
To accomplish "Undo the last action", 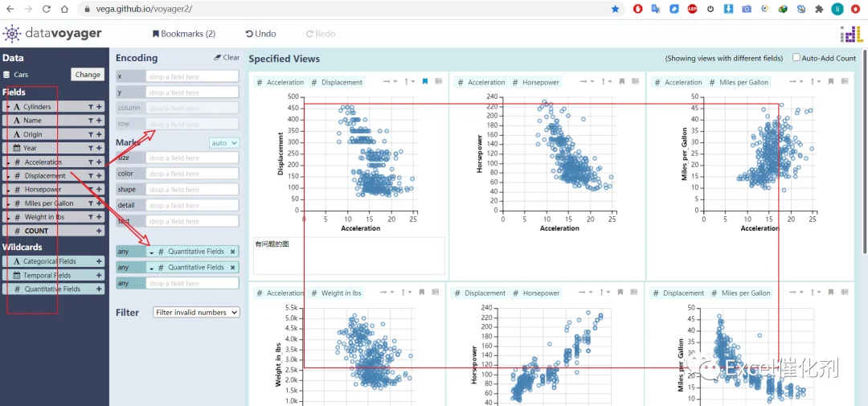I will coord(260,34).
